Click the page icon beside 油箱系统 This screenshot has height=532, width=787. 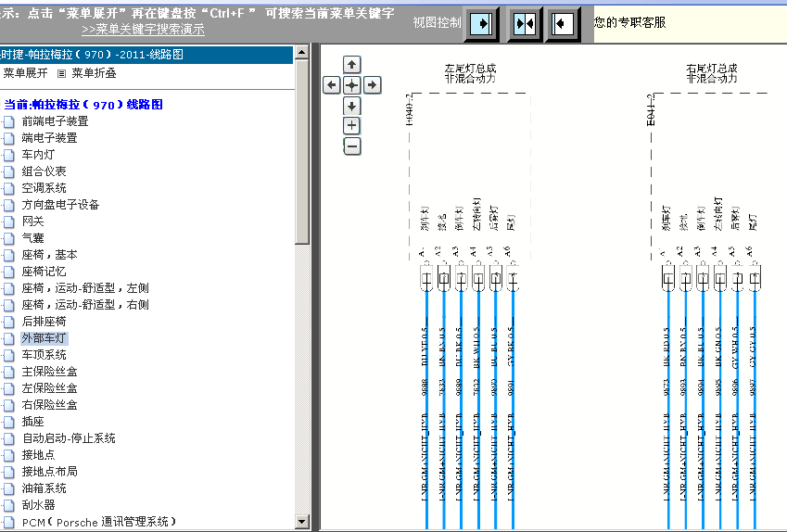click(9, 488)
